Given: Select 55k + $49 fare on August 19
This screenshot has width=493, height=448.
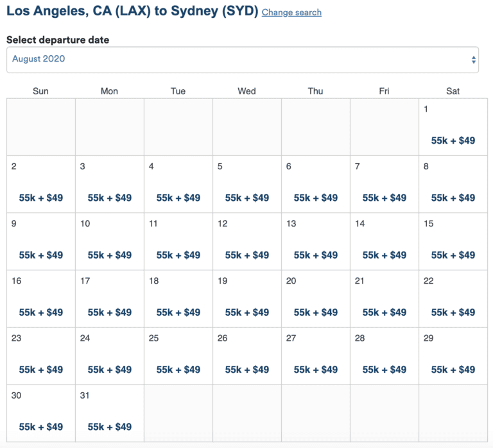Looking at the screenshot, I should tap(246, 312).
